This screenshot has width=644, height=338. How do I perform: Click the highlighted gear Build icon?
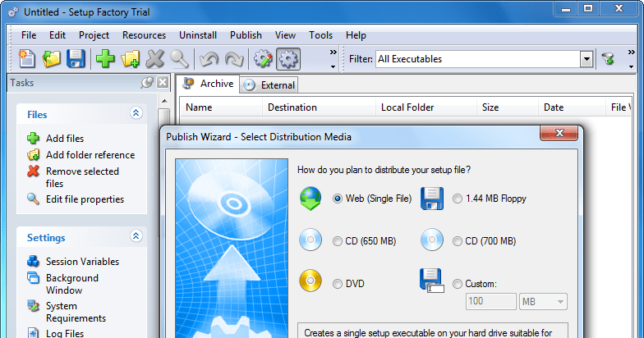click(x=288, y=59)
